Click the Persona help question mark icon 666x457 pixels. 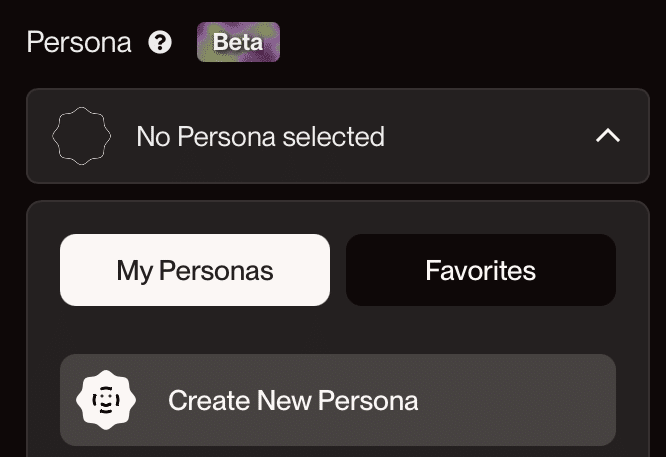click(x=160, y=42)
